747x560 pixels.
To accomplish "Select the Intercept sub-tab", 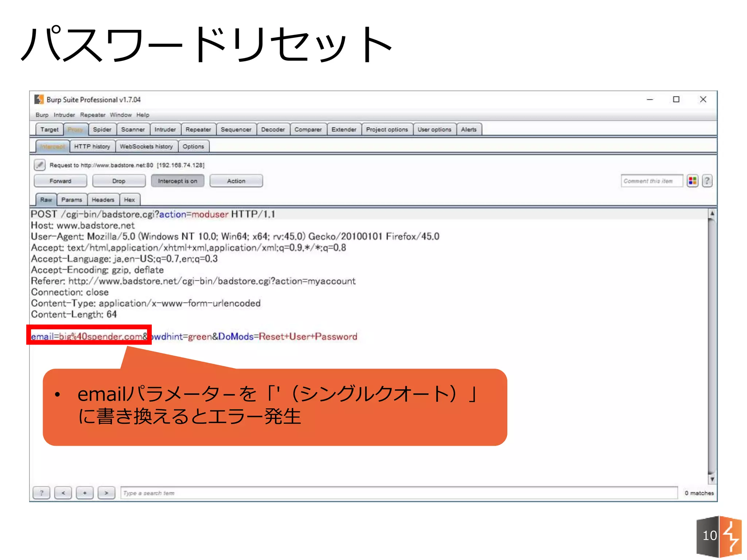I will (53, 146).
